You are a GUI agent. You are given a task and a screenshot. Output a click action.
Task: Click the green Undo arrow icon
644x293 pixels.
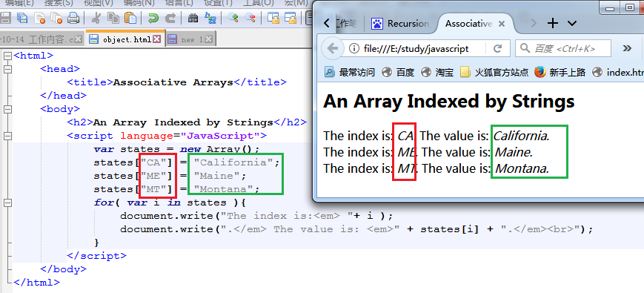[153, 18]
